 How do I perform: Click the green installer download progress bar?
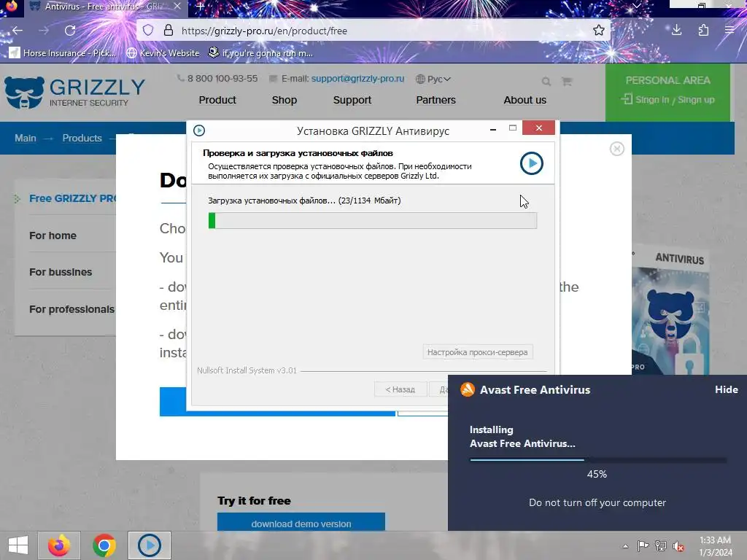[x=373, y=220]
